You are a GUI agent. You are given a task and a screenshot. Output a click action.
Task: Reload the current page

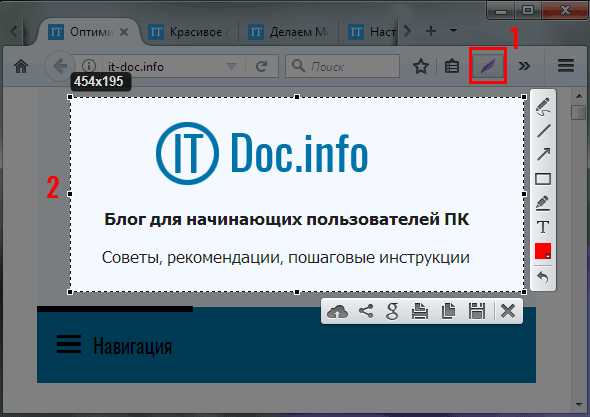[x=262, y=67]
